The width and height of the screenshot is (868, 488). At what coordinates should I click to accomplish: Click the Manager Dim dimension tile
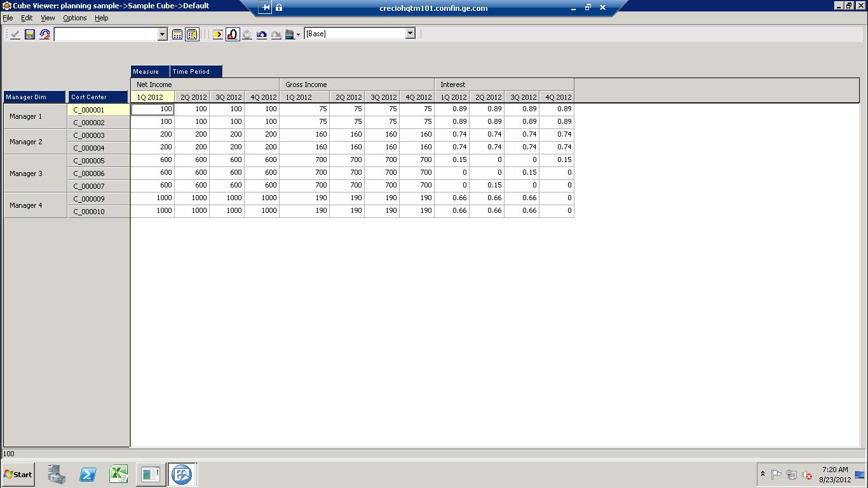pos(34,97)
